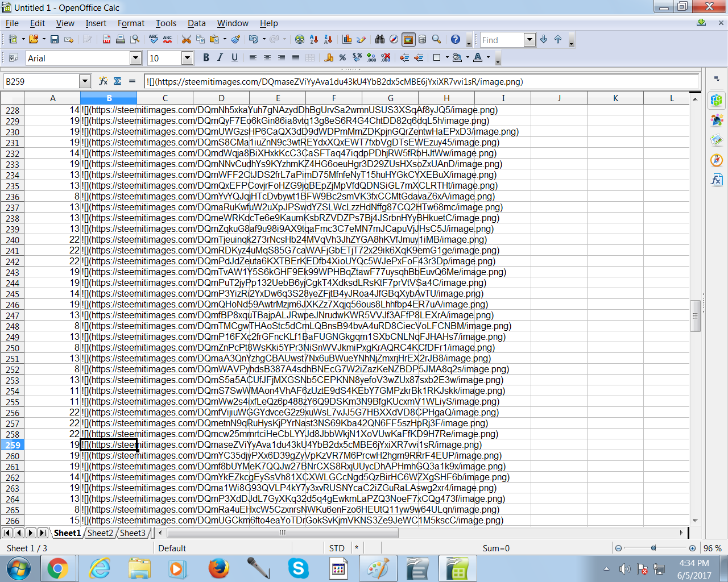Open the Font Color dropdown arrow

pos(488,57)
